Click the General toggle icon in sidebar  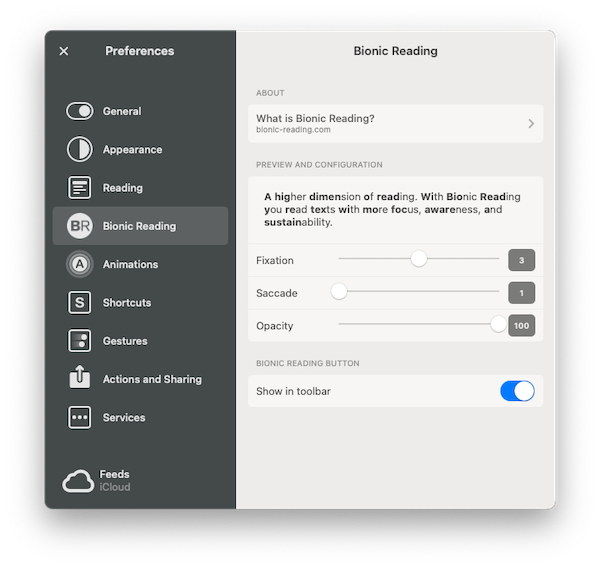click(80, 111)
